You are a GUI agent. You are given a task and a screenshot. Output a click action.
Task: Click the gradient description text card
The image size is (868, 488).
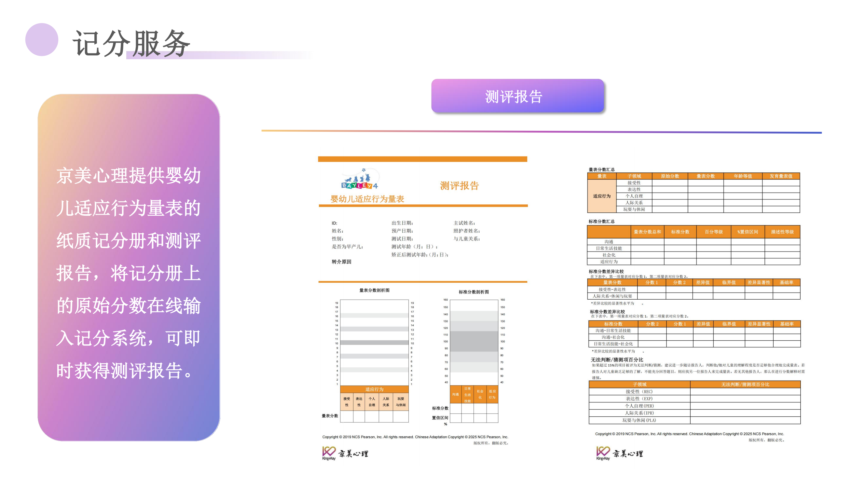[129, 267]
